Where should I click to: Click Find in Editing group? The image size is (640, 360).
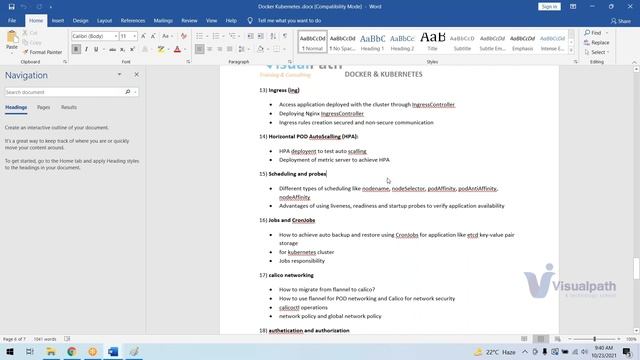pos(593,33)
